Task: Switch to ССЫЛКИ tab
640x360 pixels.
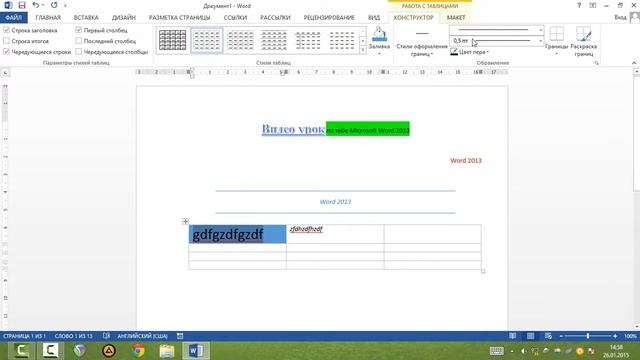Action: click(235, 18)
